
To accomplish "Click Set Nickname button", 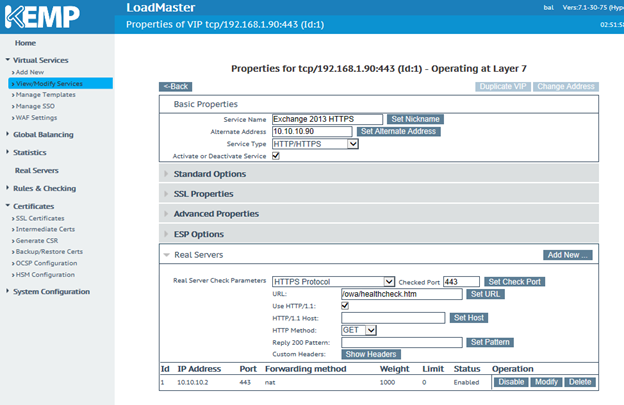I will click(415, 119).
